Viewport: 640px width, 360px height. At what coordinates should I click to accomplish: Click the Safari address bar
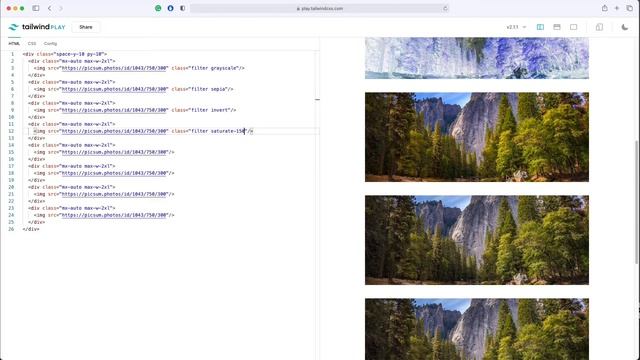[x=320, y=8]
